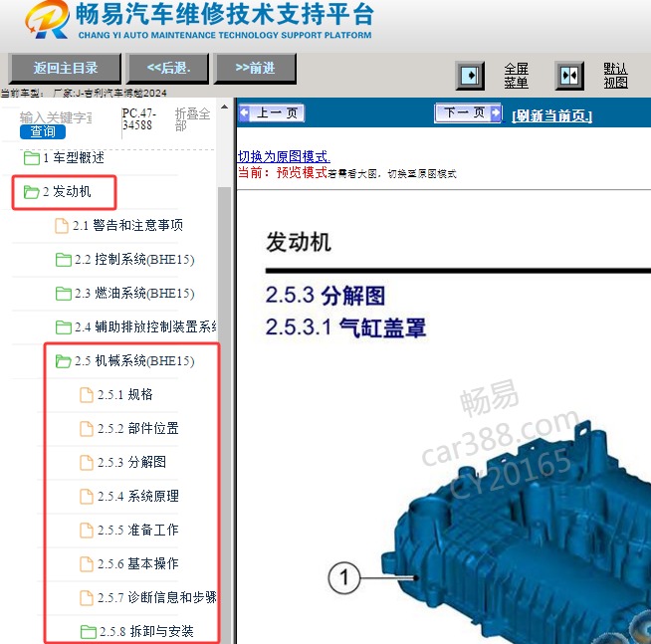651x644 pixels.
Task: Collapse the 2 发动机 folder icon
Action: coord(32,192)
